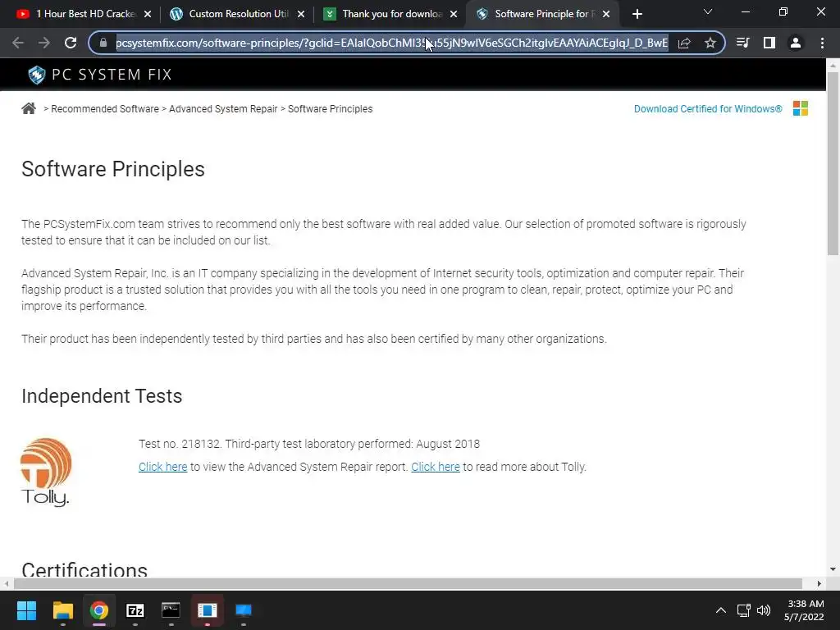Click the browser forward arrow

(44, 43)
